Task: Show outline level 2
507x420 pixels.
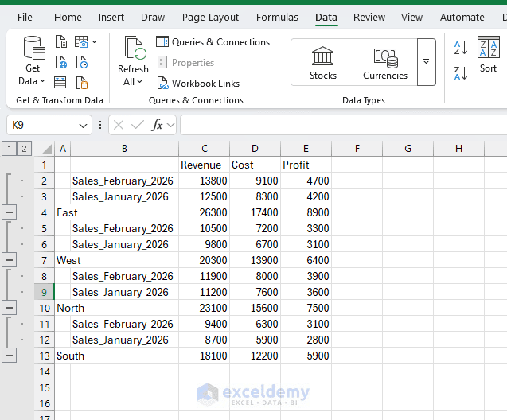Action: pos(24,149)
